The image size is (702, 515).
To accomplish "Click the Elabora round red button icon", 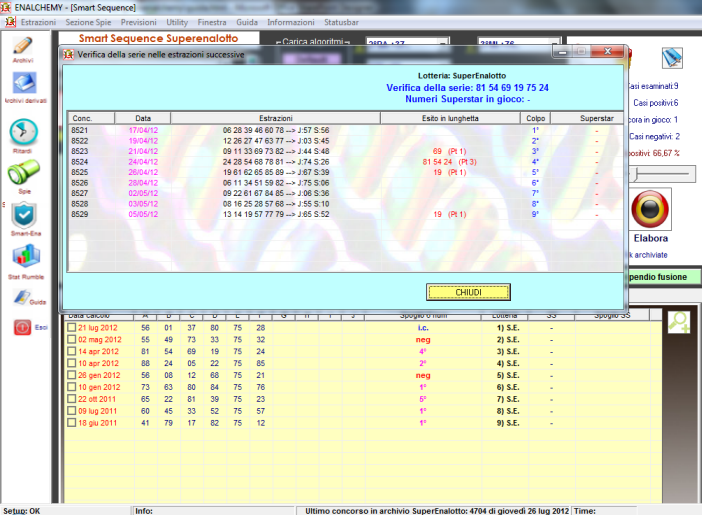I will [650, 210].
